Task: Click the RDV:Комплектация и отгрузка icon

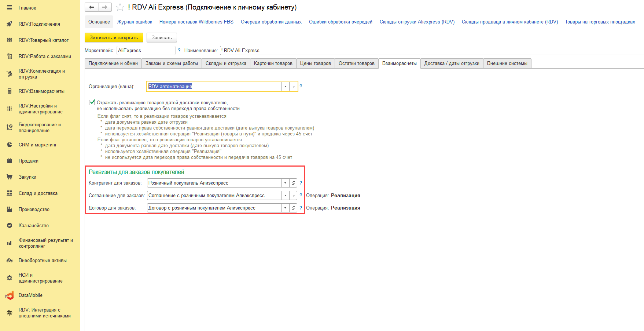Action: pos(10,74)
